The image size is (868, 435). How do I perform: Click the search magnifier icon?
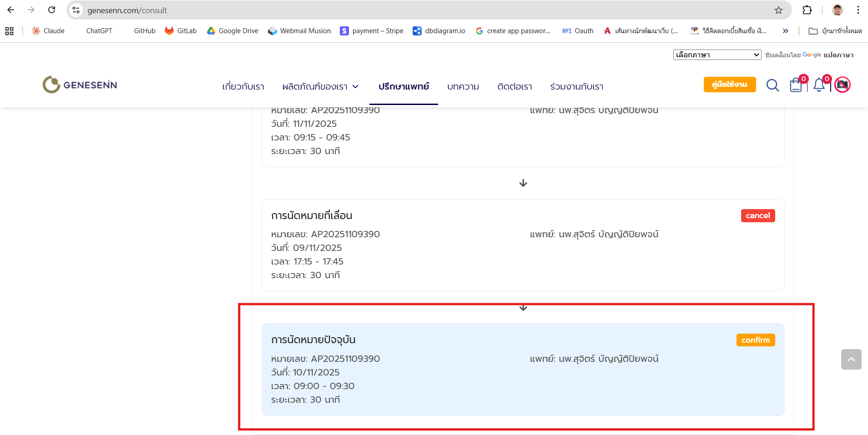[772, 85]
